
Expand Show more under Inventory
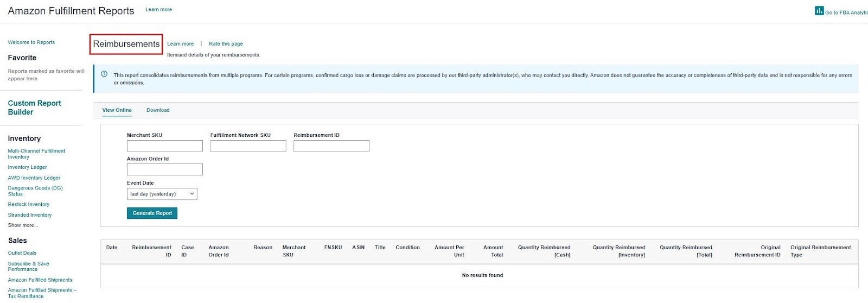pyautogui.click(x=23, y=225)
